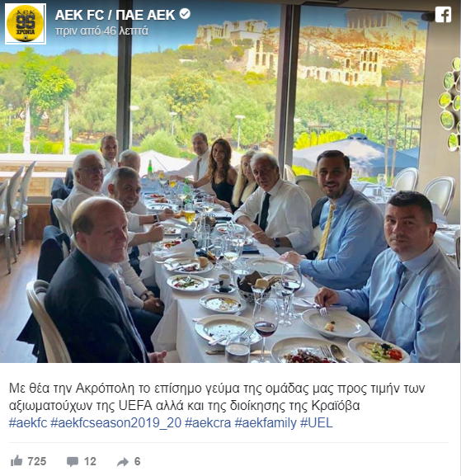This screenshot has height=476, width=461.
Task: Click the 'πριν από 46 λεπτά' timestamp
Action: [x=101, y=31]
